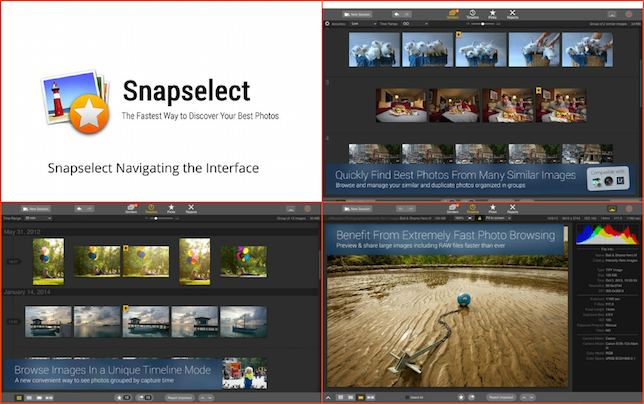Select compare view icon in balloons window footer
Viewport: 644px width, 404px height.
tap(49, 398)
